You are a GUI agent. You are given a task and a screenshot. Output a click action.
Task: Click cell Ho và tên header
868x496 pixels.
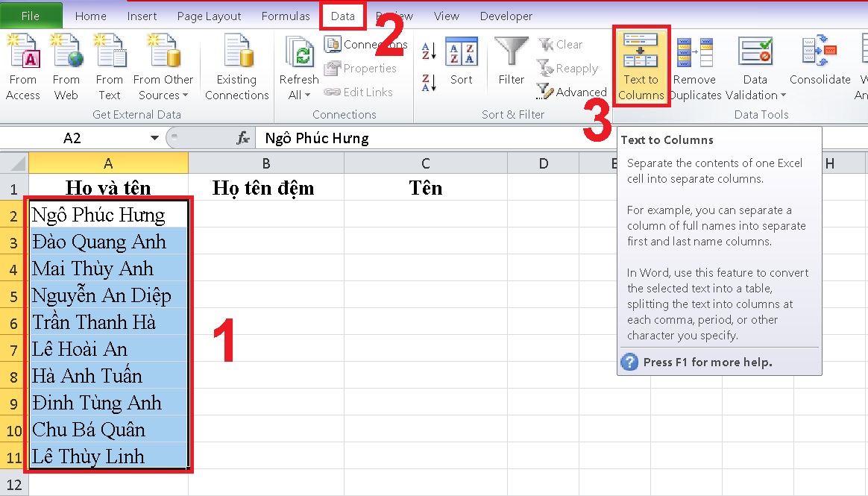tap(109, 188)
